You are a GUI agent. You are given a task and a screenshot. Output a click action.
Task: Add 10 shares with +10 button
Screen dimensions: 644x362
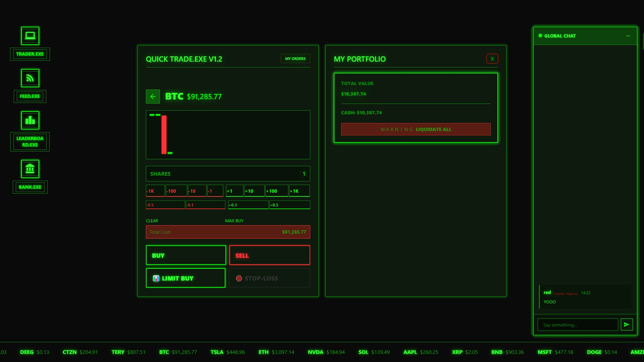pyautogui.click(x=254, y=191)
